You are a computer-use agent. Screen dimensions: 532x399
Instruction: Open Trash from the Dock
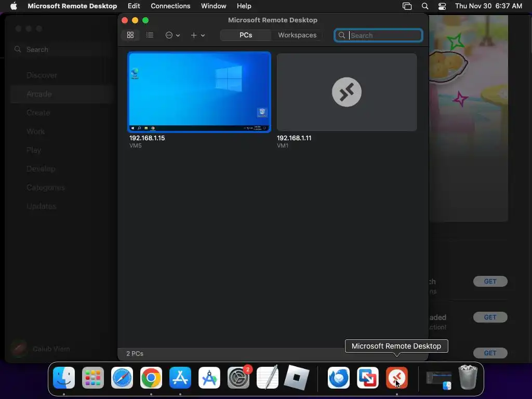pos(468,377)
